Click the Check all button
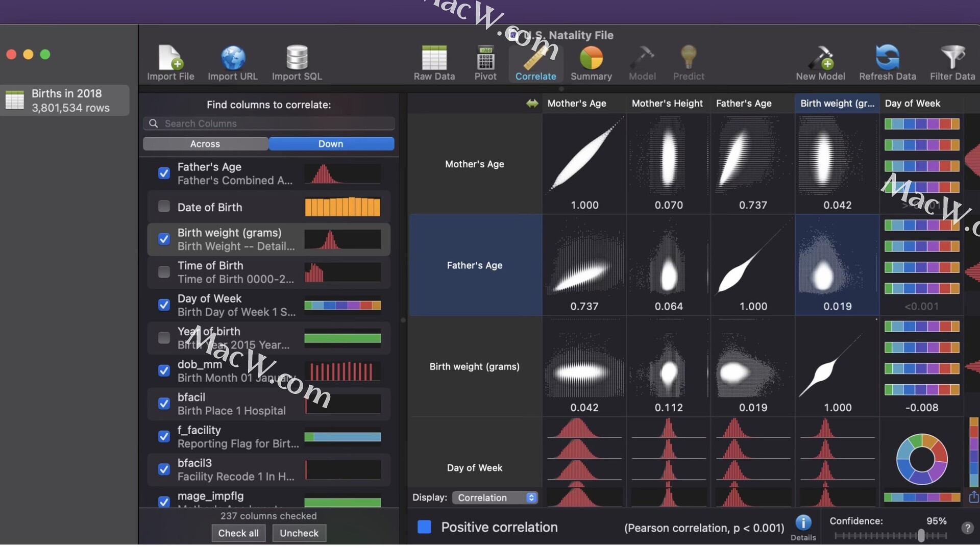Image resolution: width=980 pixels, height=548 pixels. coord(238,533)
